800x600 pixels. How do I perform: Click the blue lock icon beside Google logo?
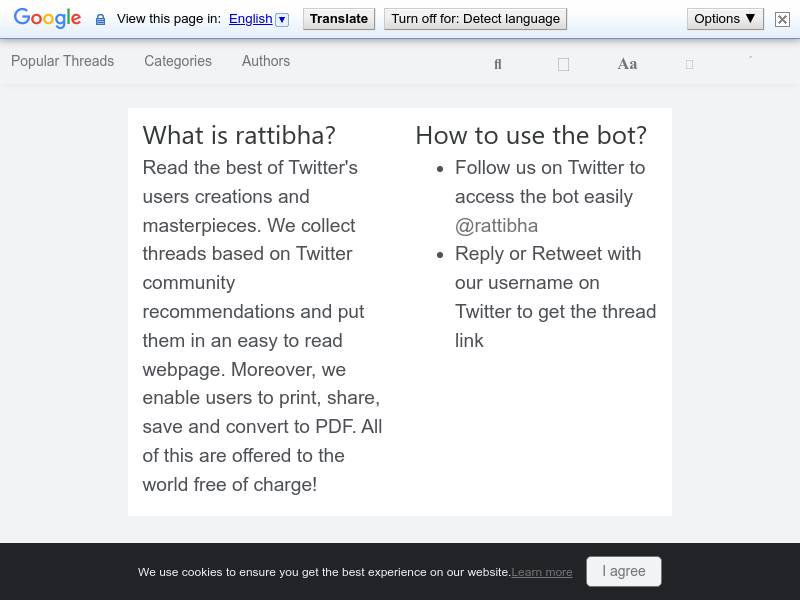[x=101, y=19]
